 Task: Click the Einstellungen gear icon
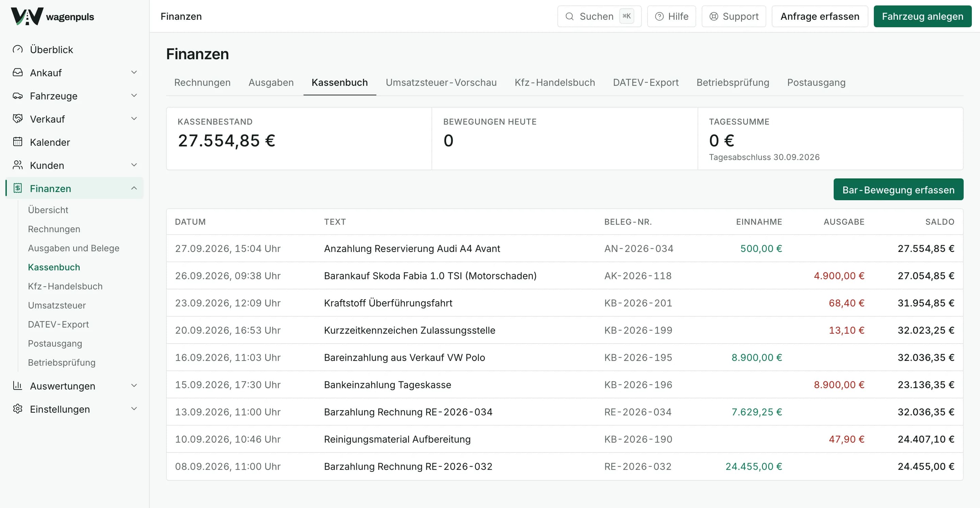pyautogui.click(x=17, y=409)
